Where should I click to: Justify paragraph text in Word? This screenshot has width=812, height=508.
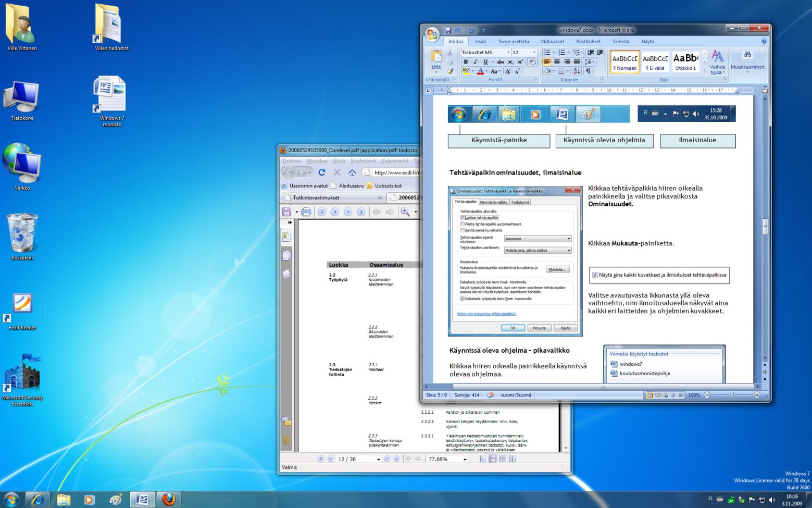coord(577,62)
